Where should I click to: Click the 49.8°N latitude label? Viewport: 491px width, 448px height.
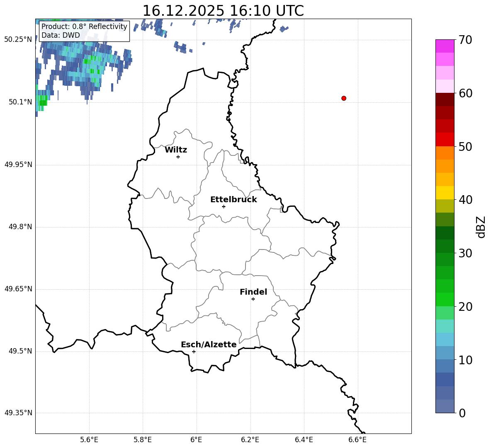(x=20, y=227)
